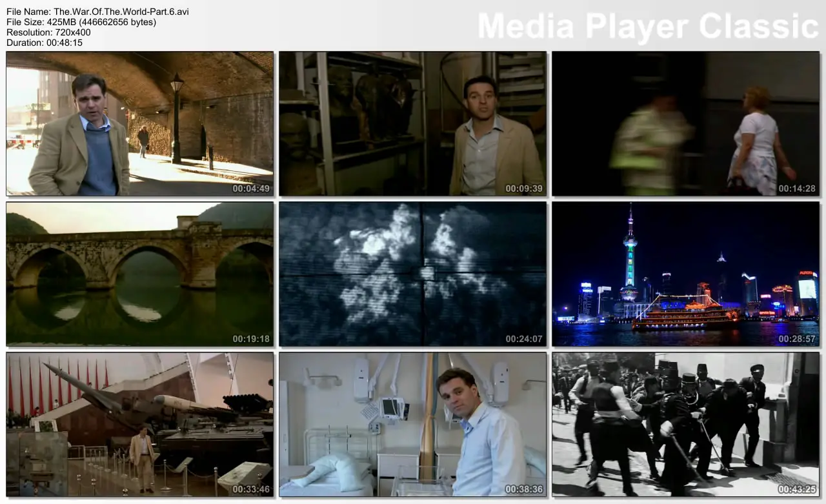Open the thumbnail of the stone arch bridge over the river

coord(140,274)
